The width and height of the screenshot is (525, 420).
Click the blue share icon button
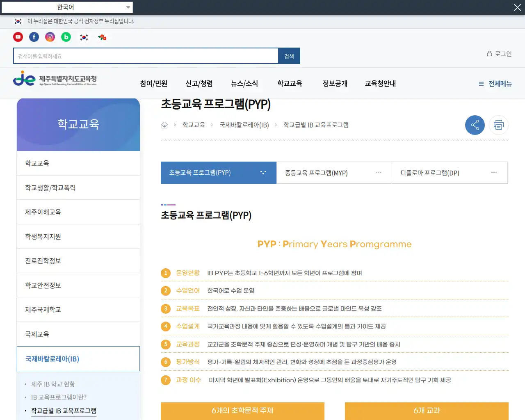point(475,125)
